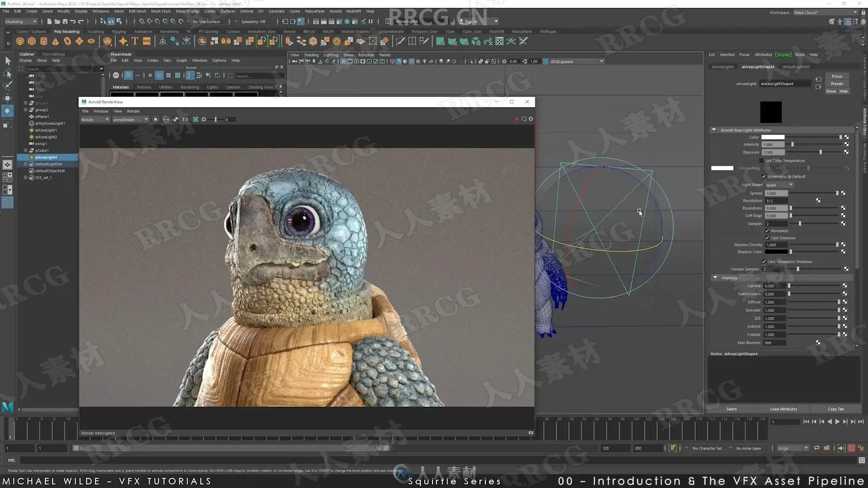
Task: Select the Rotate tool in toolbox
Action: pyautogui.click(x=8, y=111)
